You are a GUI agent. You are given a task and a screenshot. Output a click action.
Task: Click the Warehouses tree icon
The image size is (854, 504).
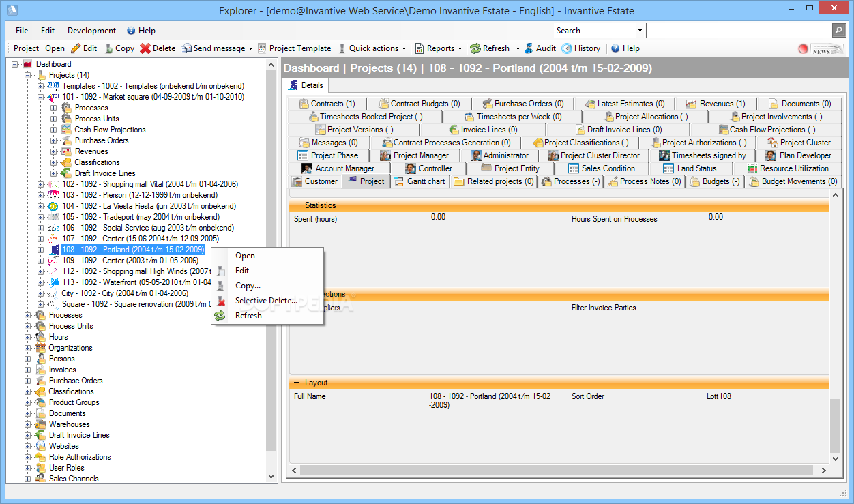click(41, 424)
